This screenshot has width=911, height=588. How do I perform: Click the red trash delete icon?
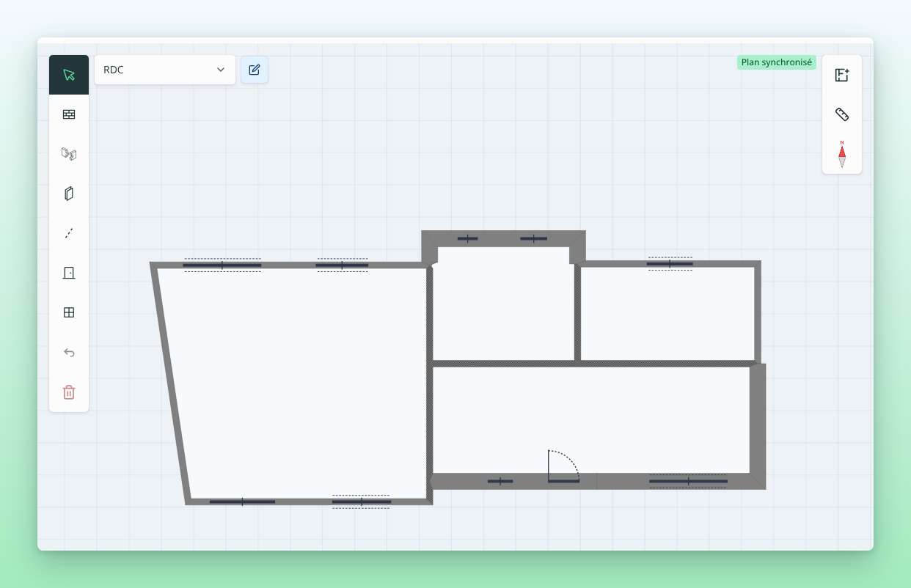69,392
